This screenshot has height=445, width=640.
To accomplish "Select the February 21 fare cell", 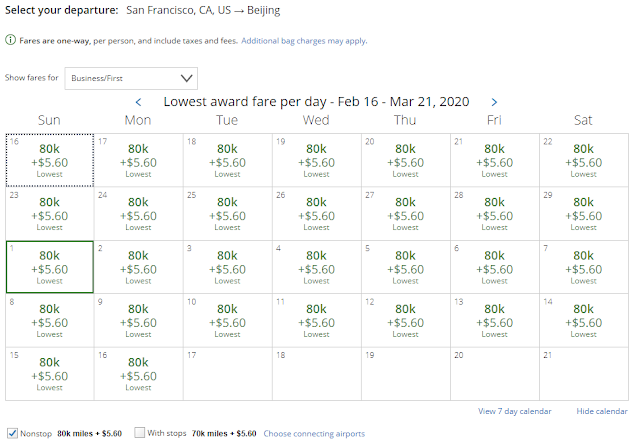I will pos(494,160).
